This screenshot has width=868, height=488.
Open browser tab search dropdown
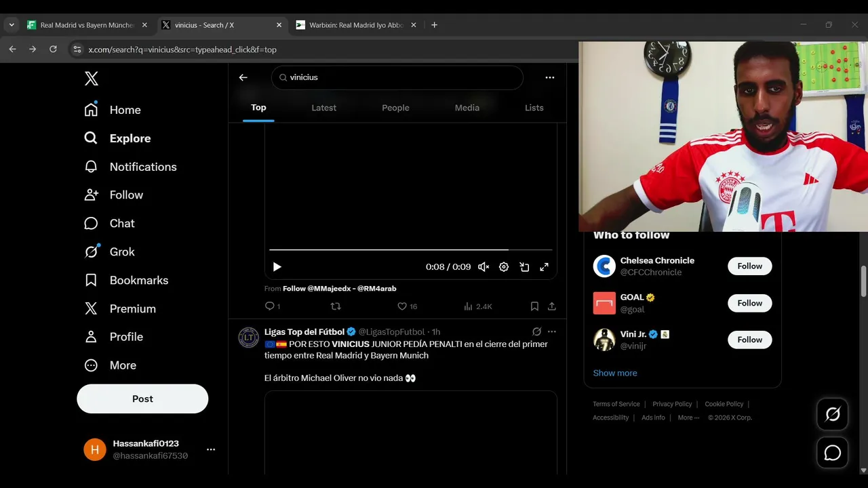(x=12, y=25)
